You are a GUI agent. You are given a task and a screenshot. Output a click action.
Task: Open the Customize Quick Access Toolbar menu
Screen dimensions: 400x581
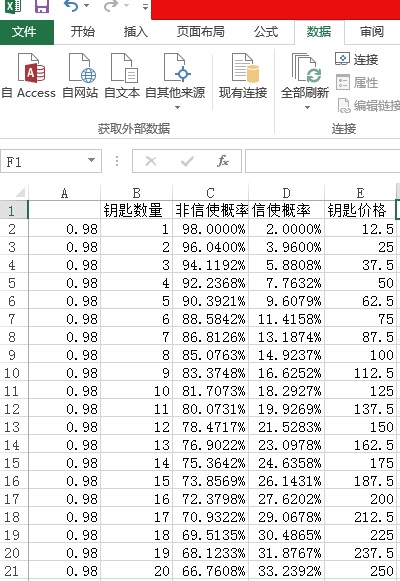pyautogui.click(x=145, y=6)
